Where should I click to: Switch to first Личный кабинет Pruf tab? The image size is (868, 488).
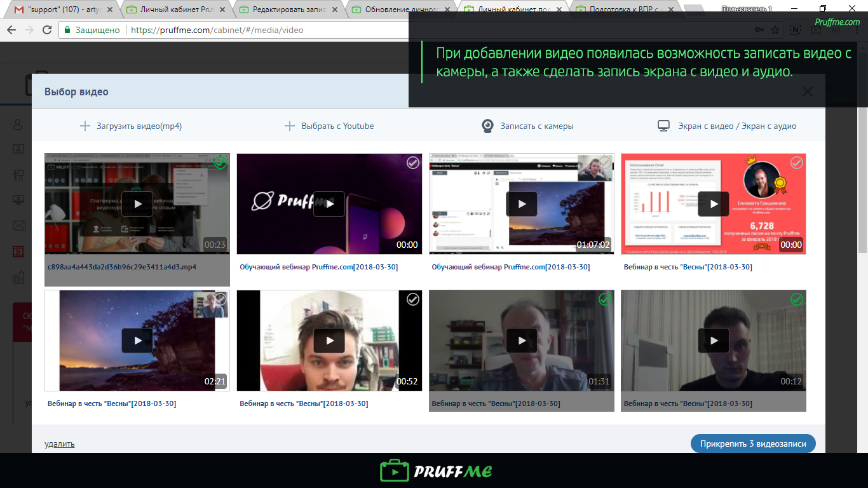tap(175, 10)
